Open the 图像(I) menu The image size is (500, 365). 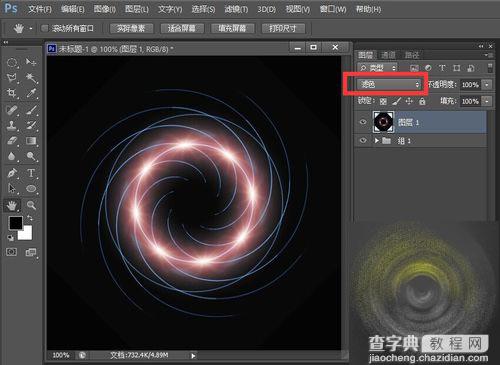pyautogui.click(x=105, y=9)
